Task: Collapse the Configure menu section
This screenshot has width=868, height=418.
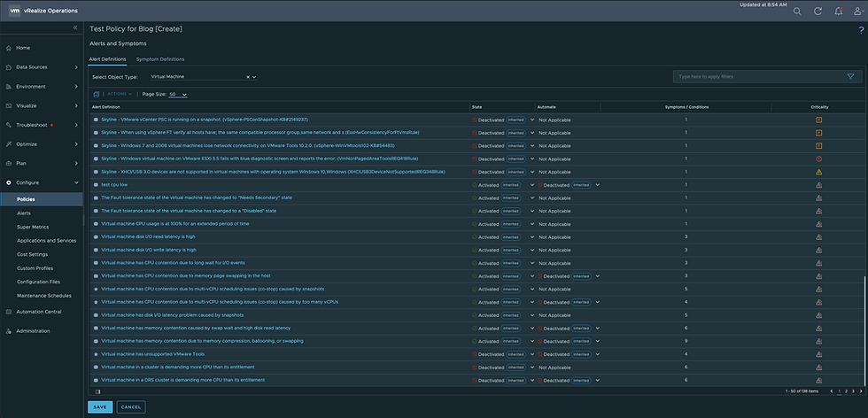Action: click(x=76, y=182)
